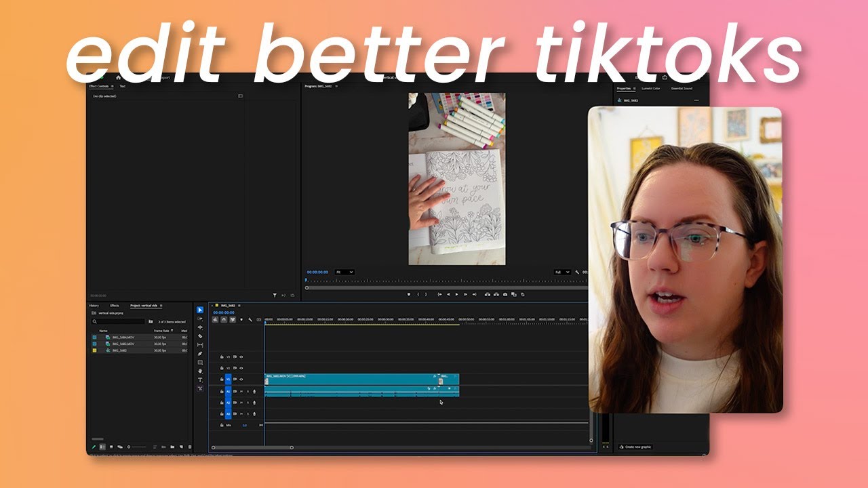This screenshot has width=868, height=488.
Task: Mute audio track A1
Action: 241,392
